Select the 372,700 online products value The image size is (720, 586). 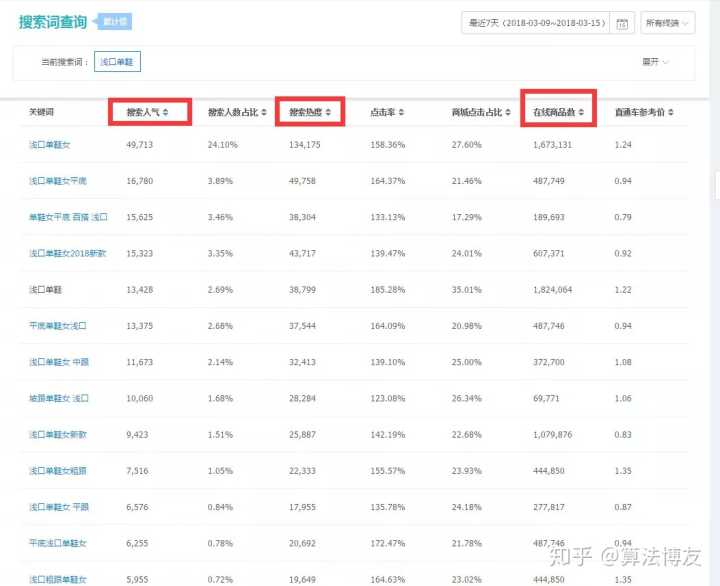point(549,362)
